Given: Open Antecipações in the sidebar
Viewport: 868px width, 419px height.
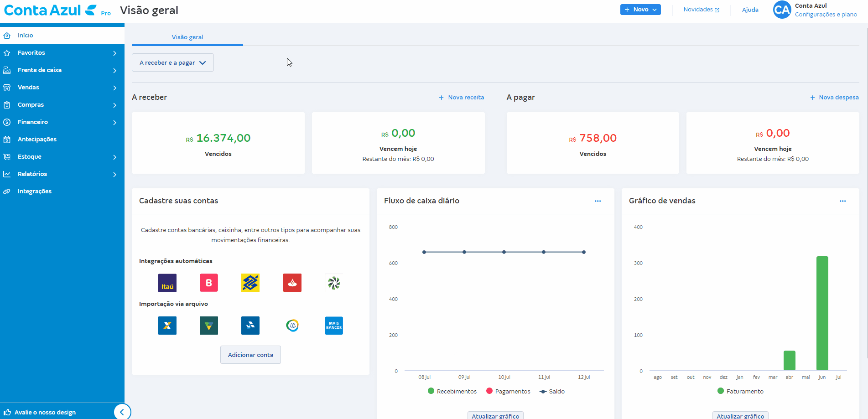Looking at the screenshot, I should click(x=62, y=140).
